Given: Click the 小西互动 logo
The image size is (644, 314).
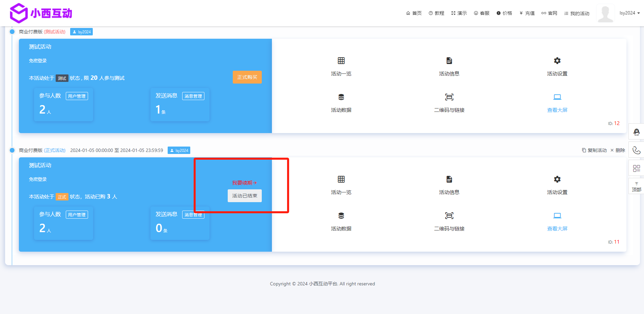Looking at the screenshot, I should pyautogui.click(x=41, y=13).
